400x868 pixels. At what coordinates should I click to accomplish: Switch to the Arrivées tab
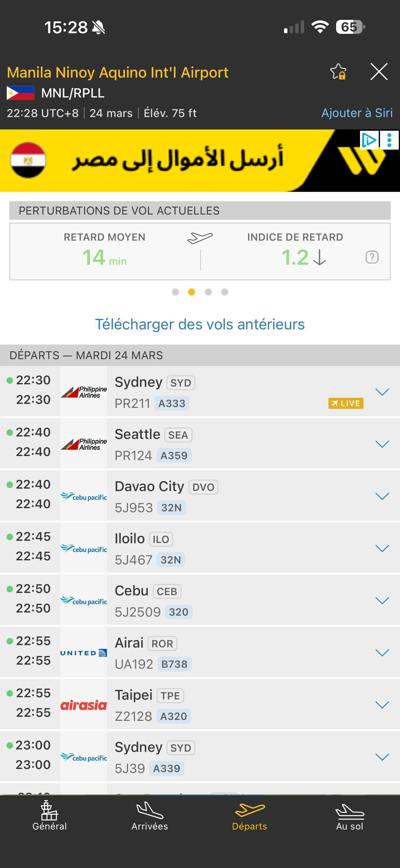point(150,816)
